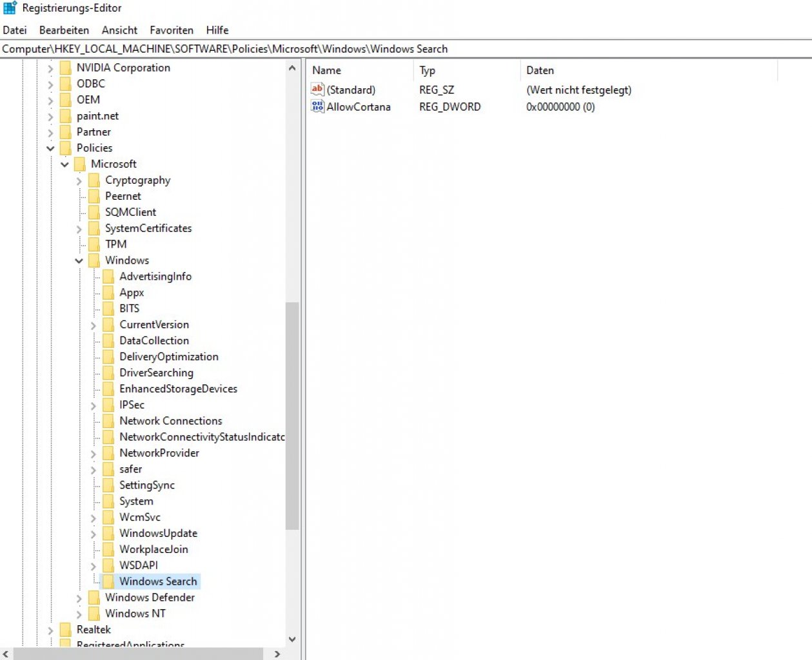Click the 0x00000000 (0) data value
This screenshot has height=660, width=812.
[x=560, y=107]
